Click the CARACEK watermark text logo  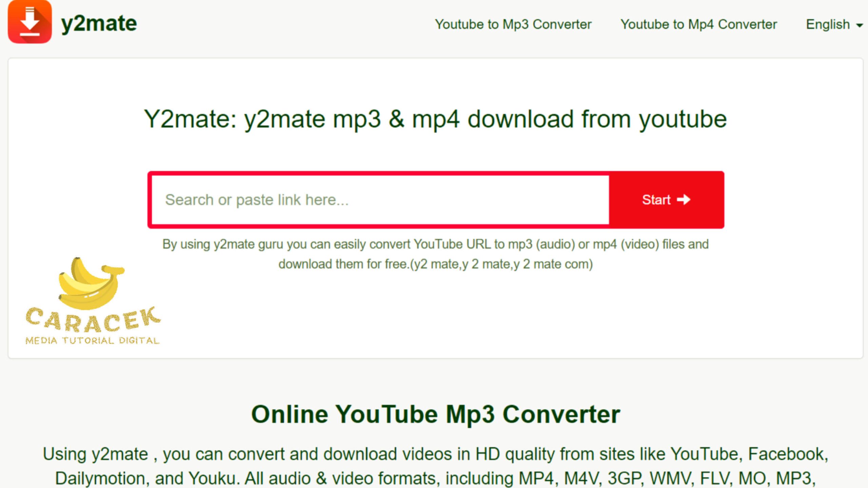[93, 320]
